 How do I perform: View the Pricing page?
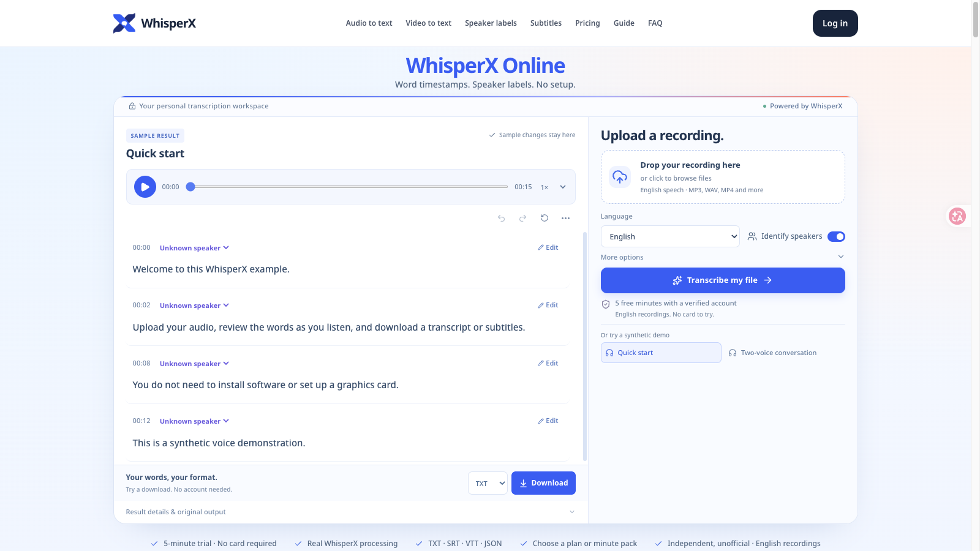pos(587,23)
